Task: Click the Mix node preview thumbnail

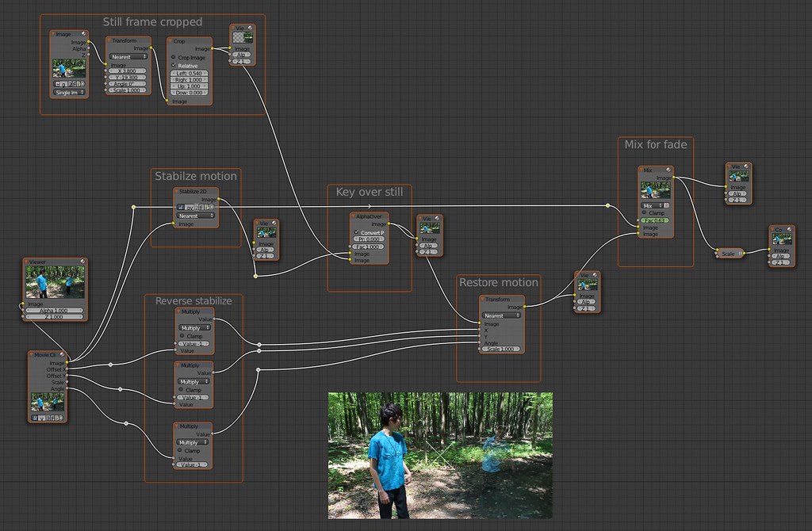Action: point(656,190)
